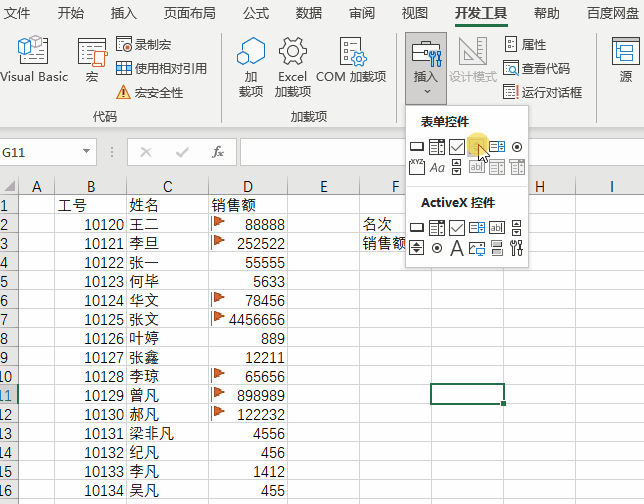The height and width of the screenshot is (504, 644).
Task: Switch to the 帮助 tab
Action: [x=547, y=13]
